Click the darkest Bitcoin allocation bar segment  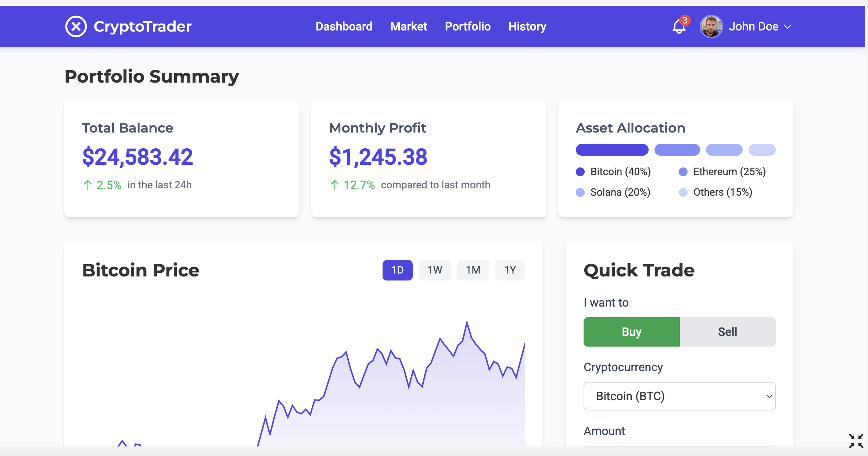coord(612,150)
